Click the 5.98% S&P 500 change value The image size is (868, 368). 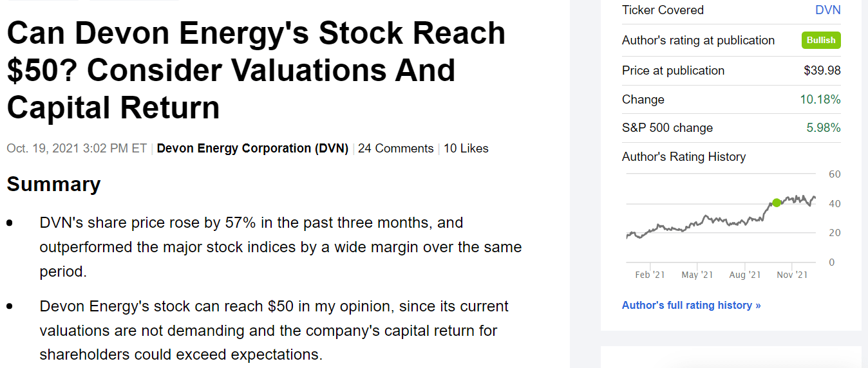coord(824,128)
